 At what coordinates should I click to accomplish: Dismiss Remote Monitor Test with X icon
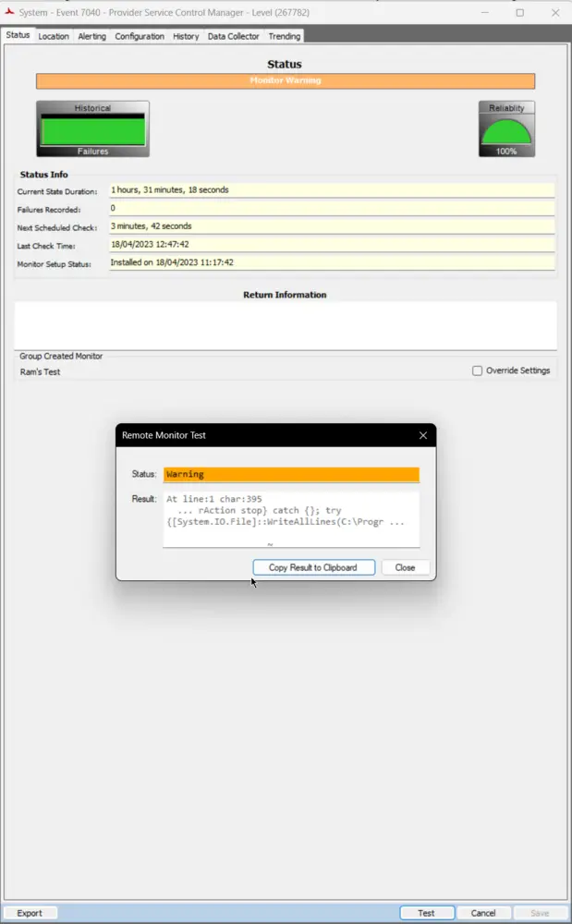(423, 435)
